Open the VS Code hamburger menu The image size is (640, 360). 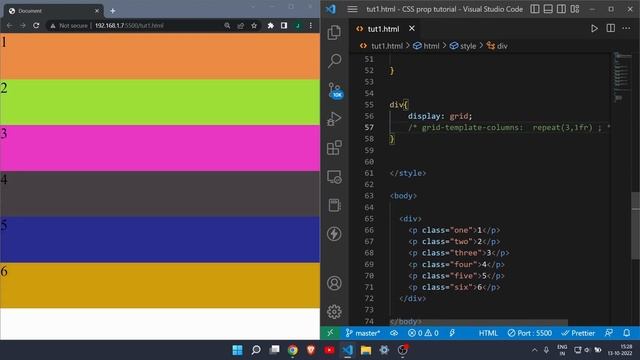[x=352, y=9]
